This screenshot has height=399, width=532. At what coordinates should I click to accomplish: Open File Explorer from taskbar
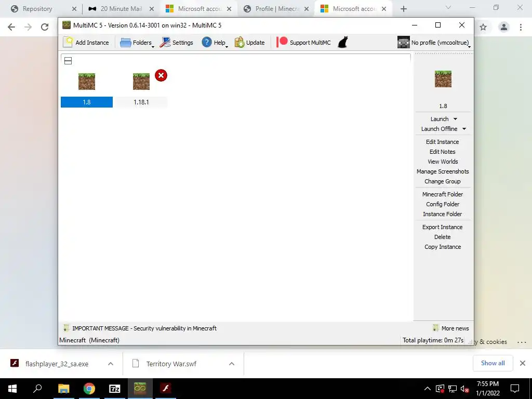tap(63, 389)
